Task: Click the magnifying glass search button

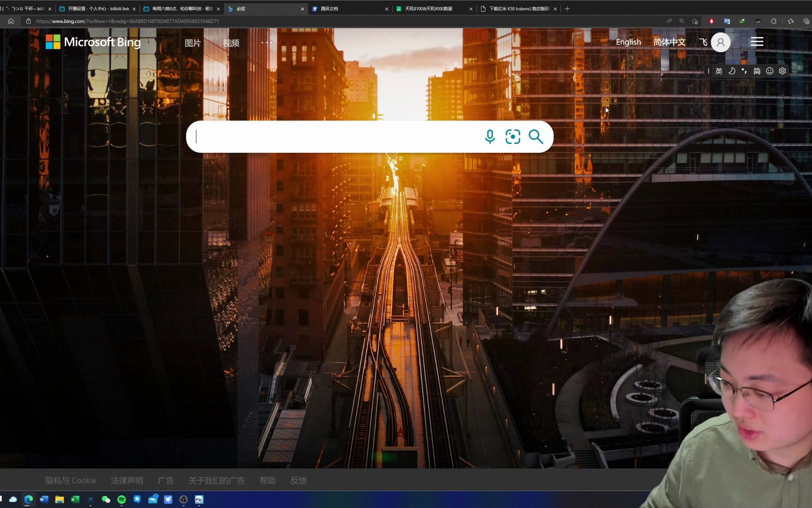Action: 536,136
